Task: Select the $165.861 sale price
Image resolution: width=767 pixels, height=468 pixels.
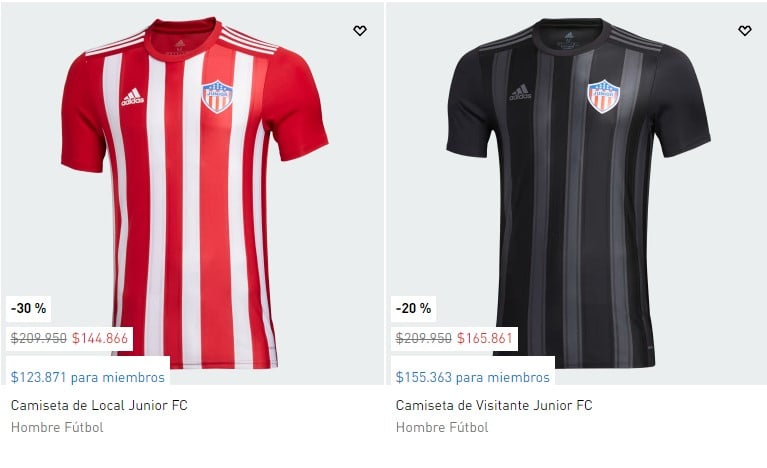Action: (485, 338)
